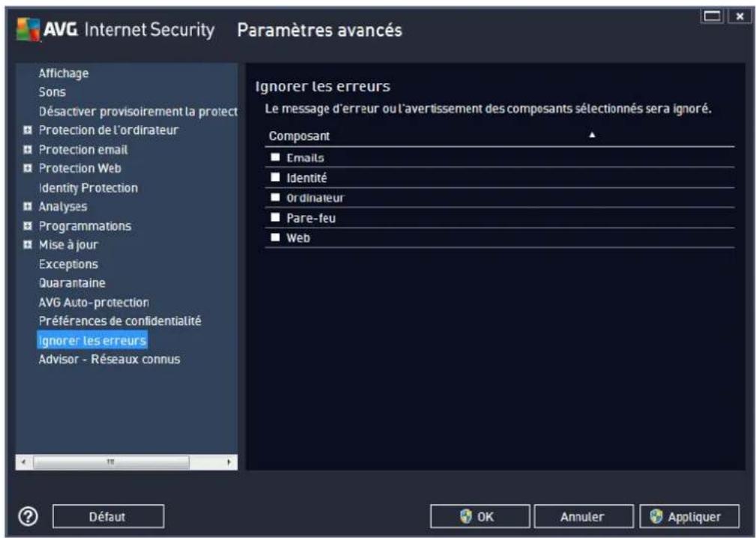Expand the Mise à jour node
Image resolution: width=756 pixels, height=538 pixels.
[x=28, y=244]
